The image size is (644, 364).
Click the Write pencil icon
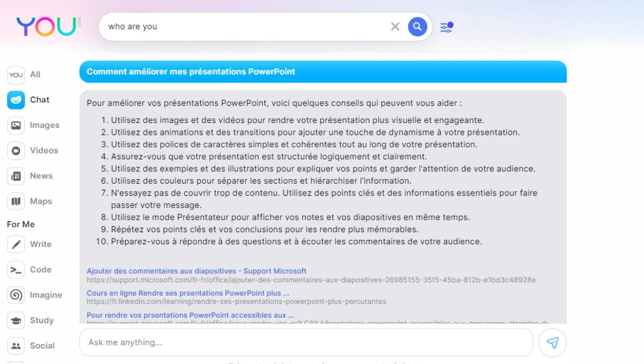pos(16,244)
